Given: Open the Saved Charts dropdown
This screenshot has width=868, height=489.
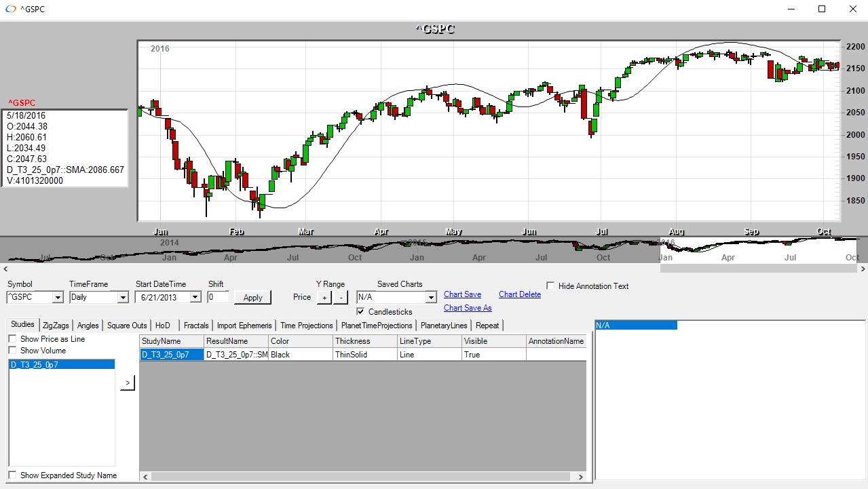Looking at the screenshot, I should pos(430,298).
